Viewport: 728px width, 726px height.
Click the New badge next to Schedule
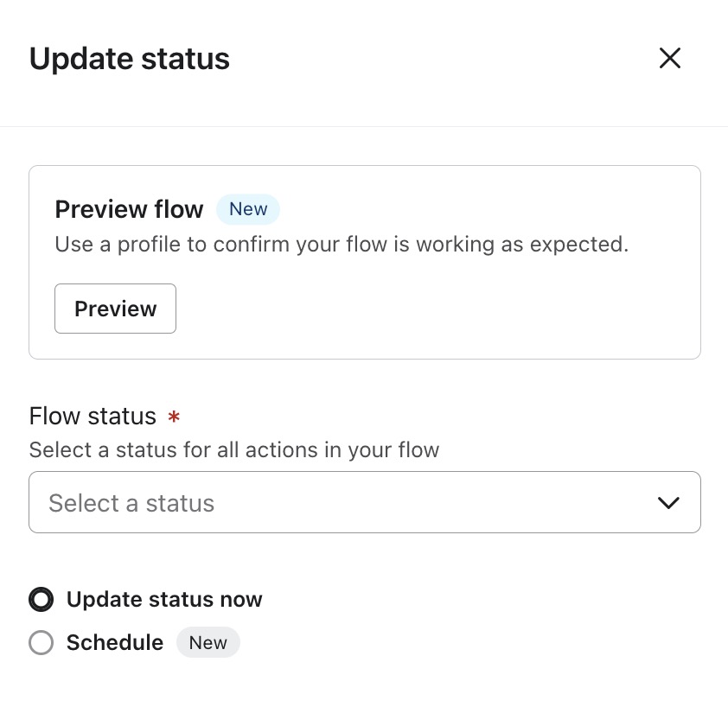pyautogui.click(x=208, y=643)
